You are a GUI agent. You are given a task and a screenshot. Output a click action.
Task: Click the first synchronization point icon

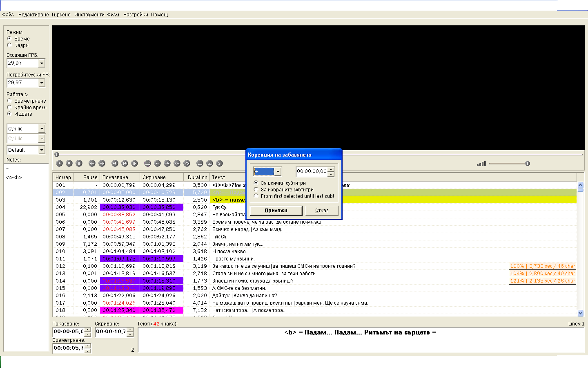tap(200, 163)
